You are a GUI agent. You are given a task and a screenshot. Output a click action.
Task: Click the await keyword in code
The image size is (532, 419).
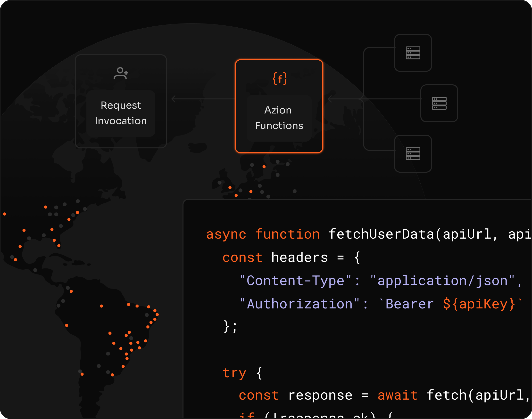[x=398, y=395]
